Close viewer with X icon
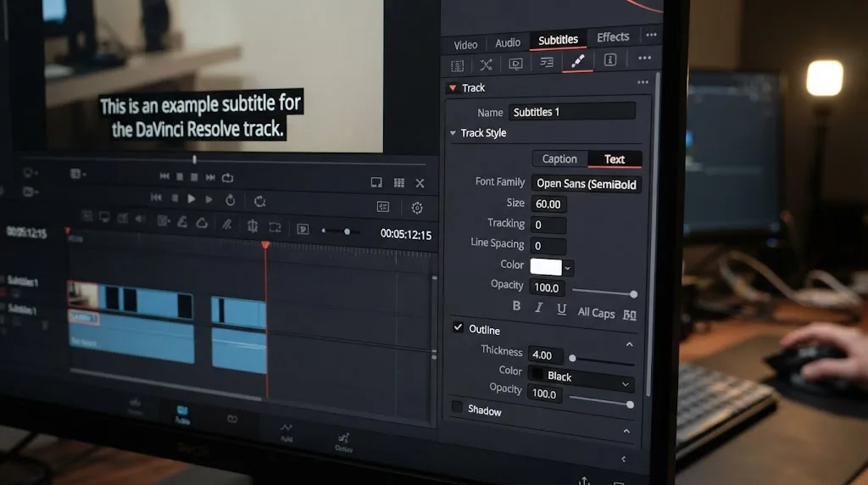868x485 pixels. pos(420,183)
